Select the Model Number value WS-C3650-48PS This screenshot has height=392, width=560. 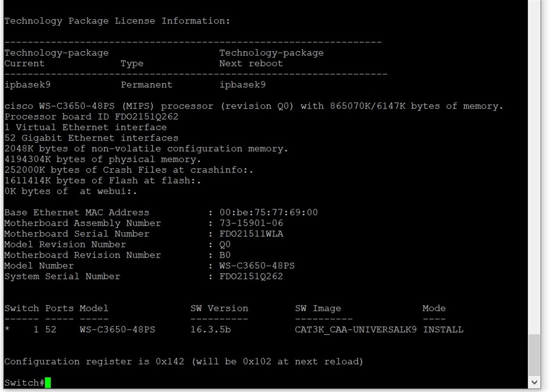pos(257,266)
